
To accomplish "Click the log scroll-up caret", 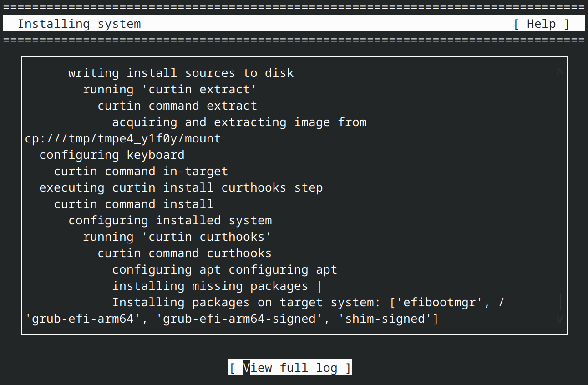I will [559, 72].
